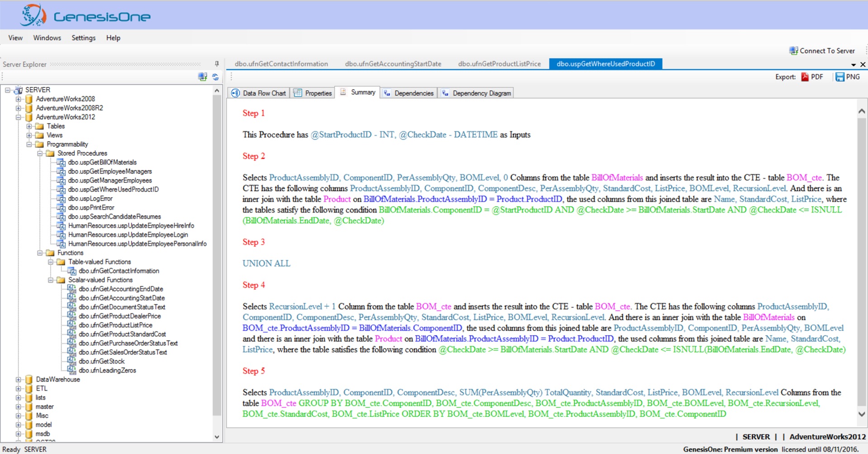Open the Windows menu
The image size is (868, 454).
(x=47, y=38)
